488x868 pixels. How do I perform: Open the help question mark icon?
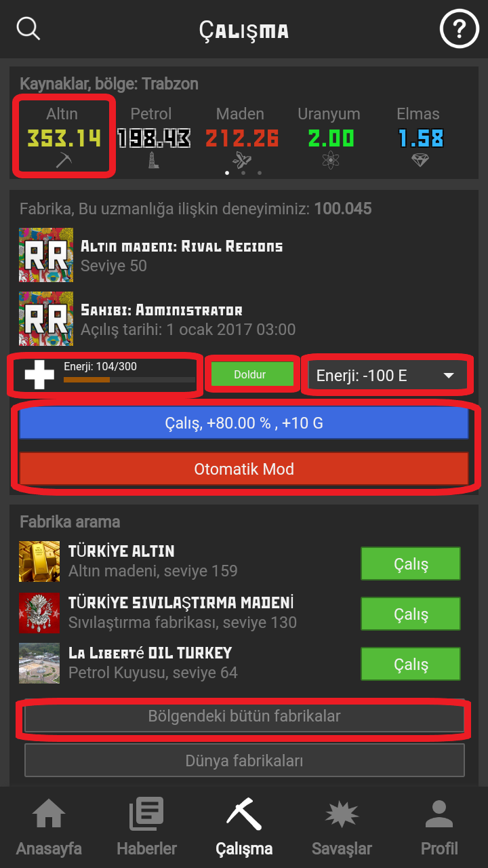click(x=459, y=30)
